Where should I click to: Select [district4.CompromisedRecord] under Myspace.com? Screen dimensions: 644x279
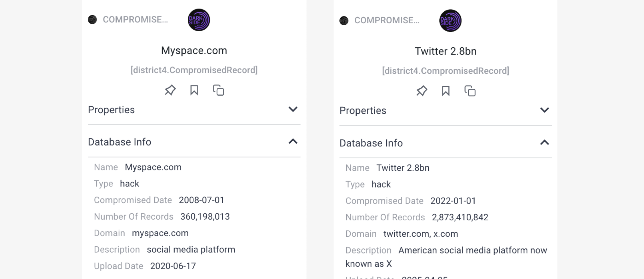(x=194, y=70)
